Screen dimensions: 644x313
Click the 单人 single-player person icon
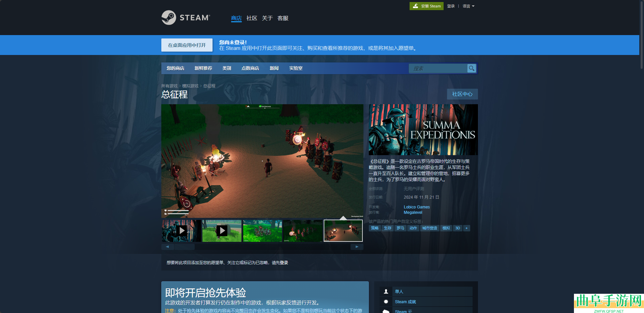(386, 291)
